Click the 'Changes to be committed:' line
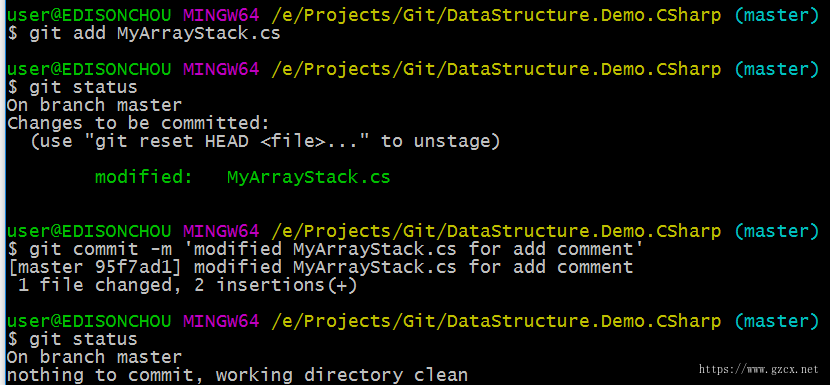 [x=138, y=123]
